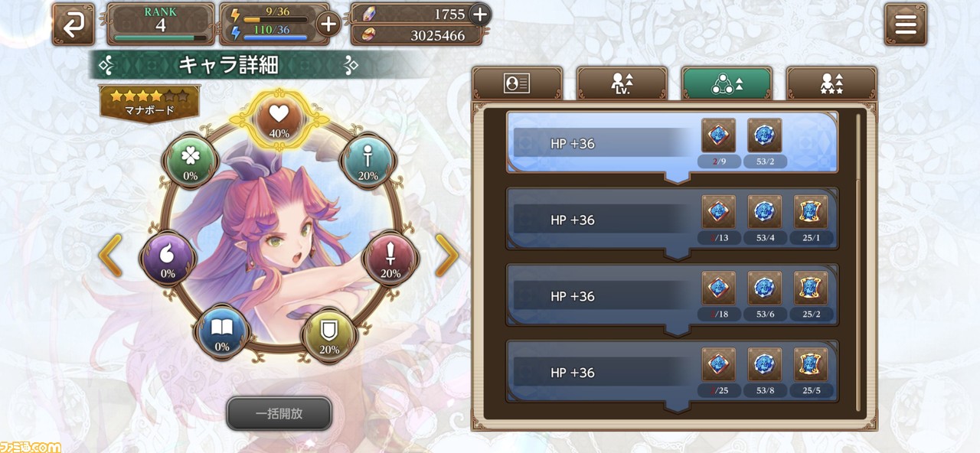
Task: Tap the gold scroll material showing 25/5
Action: click(811, 373)
